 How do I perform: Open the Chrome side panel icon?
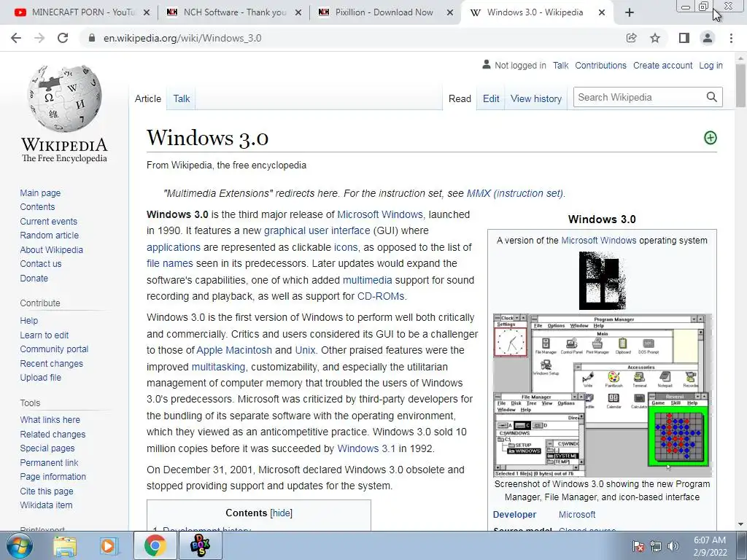(x=684, y=38)
